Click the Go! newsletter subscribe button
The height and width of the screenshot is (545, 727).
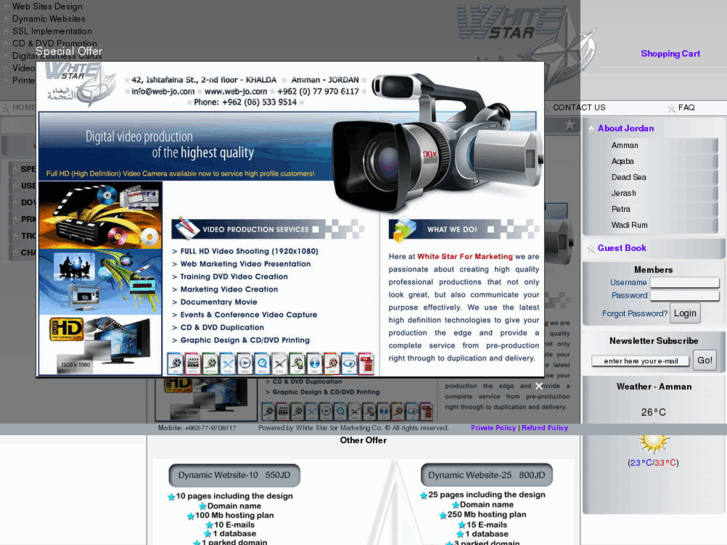click(705, 360)
